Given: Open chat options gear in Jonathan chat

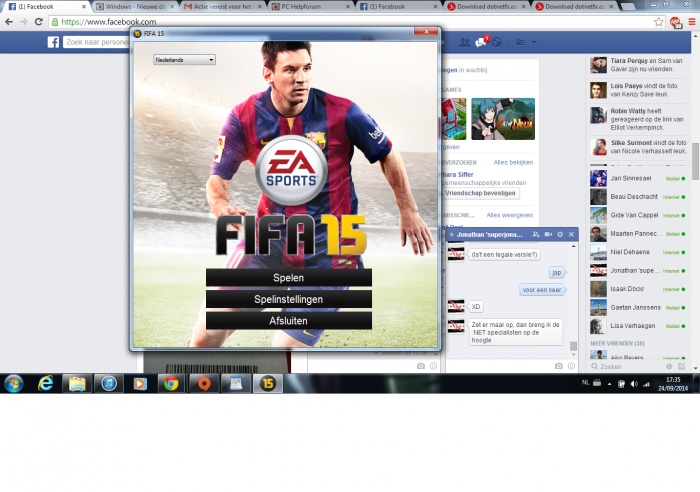Looking at the screenshot, I should tap(560, 234).
